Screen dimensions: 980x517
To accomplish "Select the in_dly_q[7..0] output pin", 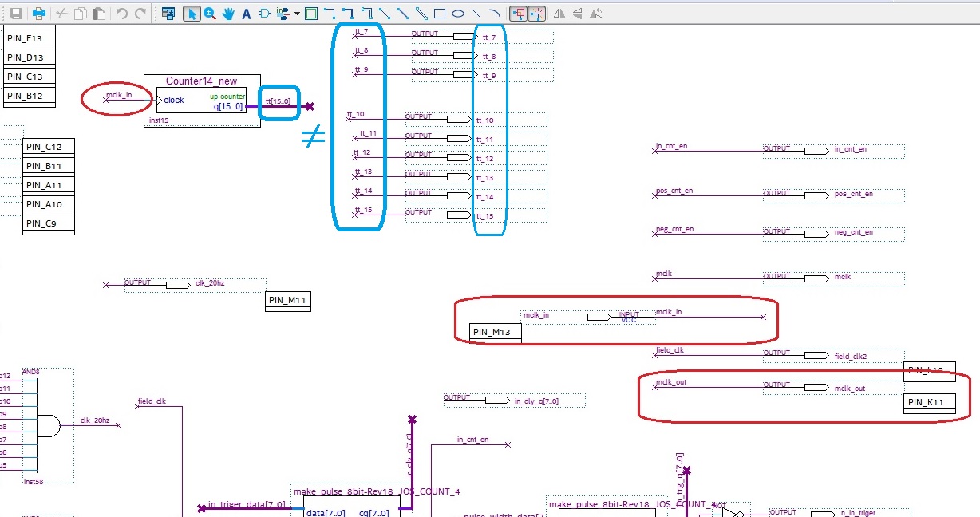I will 496,400.
